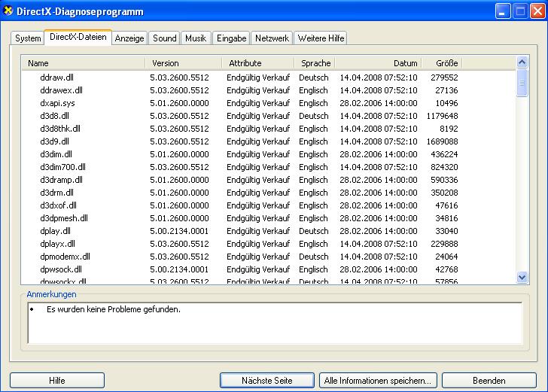The width and height of the screenshot is (548, 392).
Task: Sort list by Name column header
Action: pos(83,63)
